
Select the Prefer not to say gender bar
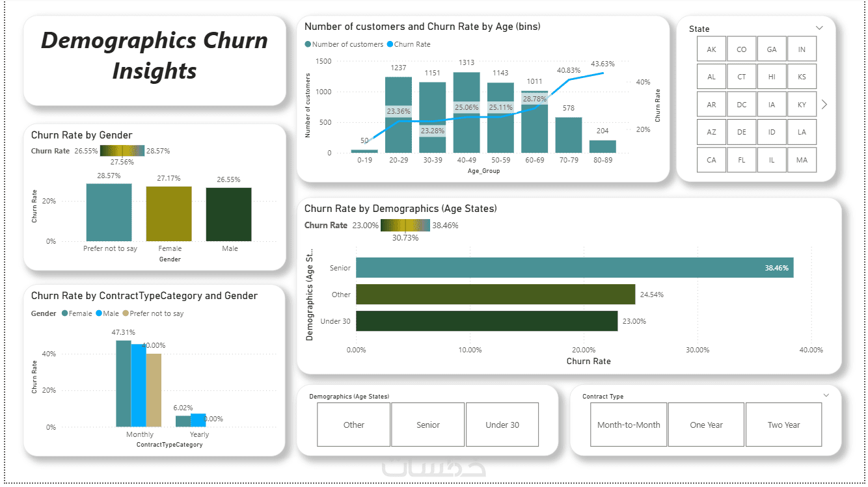click(x=109, y=212)
